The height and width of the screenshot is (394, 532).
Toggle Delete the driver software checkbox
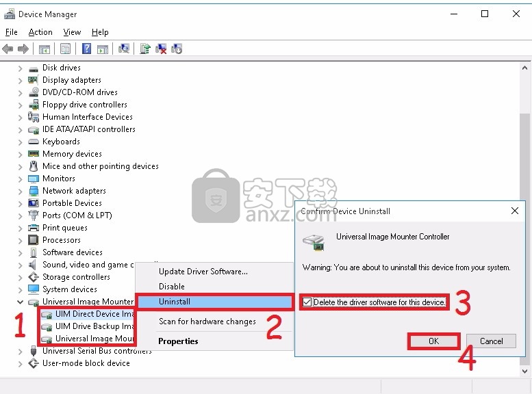pos(307,302)
